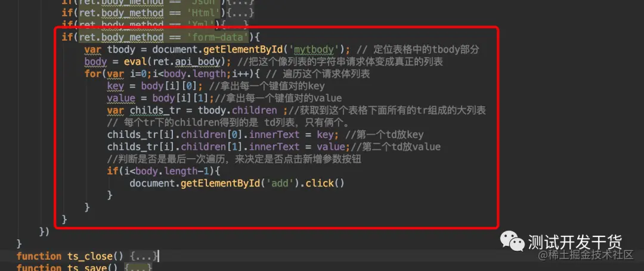Click the ts_save function name
This screenshot has height=271, width=644.
[87, 267]
